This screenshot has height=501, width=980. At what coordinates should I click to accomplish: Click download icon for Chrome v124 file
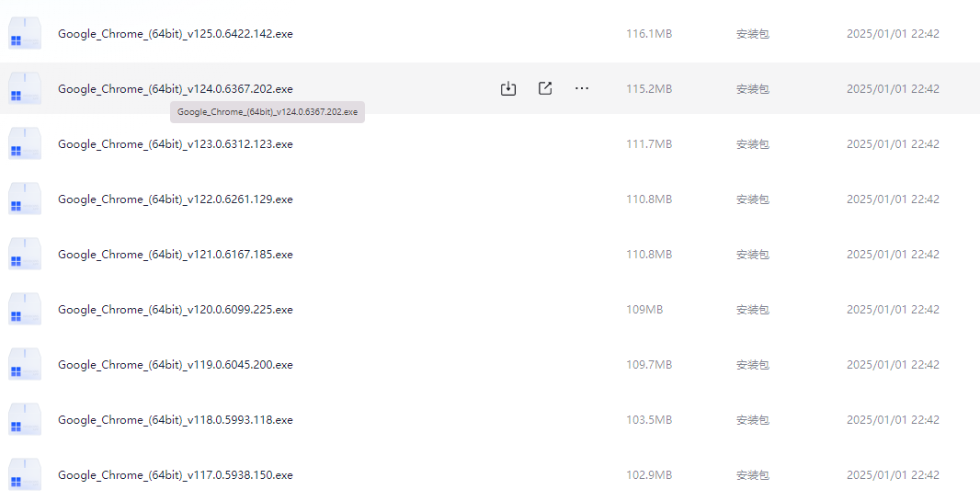[x=508, y=88]
